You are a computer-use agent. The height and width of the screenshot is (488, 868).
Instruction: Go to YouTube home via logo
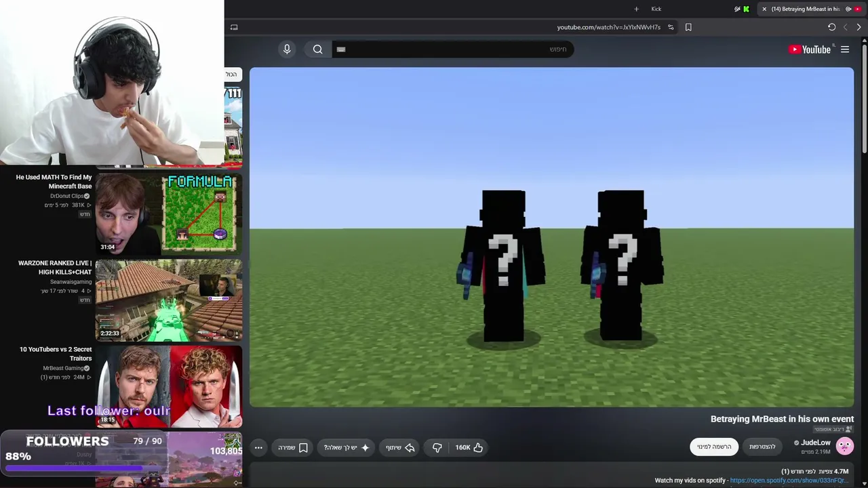tap(810, 49)
